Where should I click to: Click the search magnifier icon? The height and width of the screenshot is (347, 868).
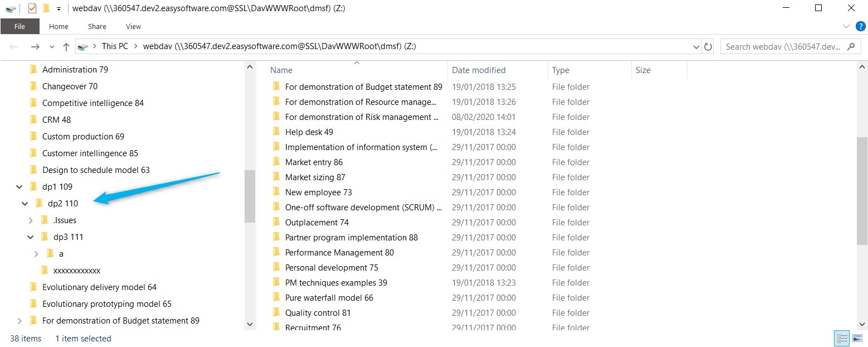(850, 47)
